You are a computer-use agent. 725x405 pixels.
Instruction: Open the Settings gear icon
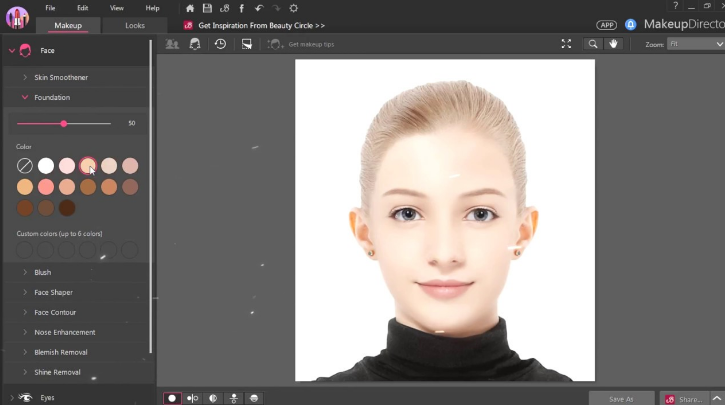(x=293, y=8)
